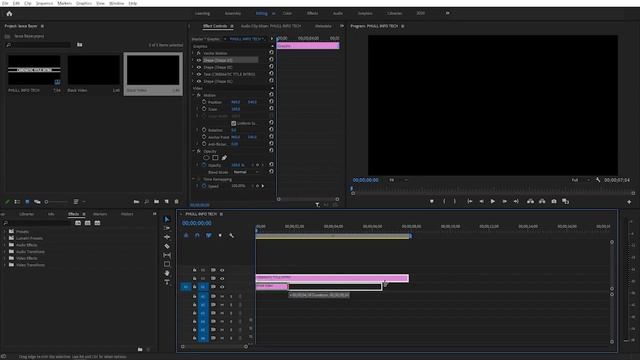Switch to the Color workspace tab
The image size is (640, 360).
click(x=287, y=13)
